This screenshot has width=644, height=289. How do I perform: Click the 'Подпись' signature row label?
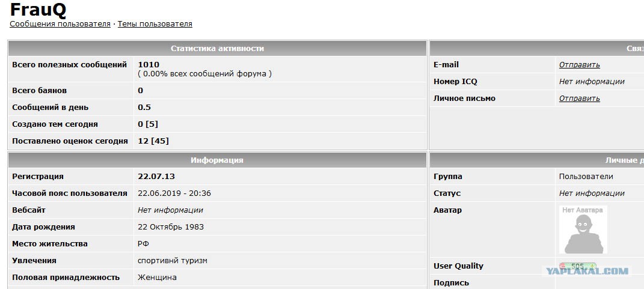coord(451,283)
